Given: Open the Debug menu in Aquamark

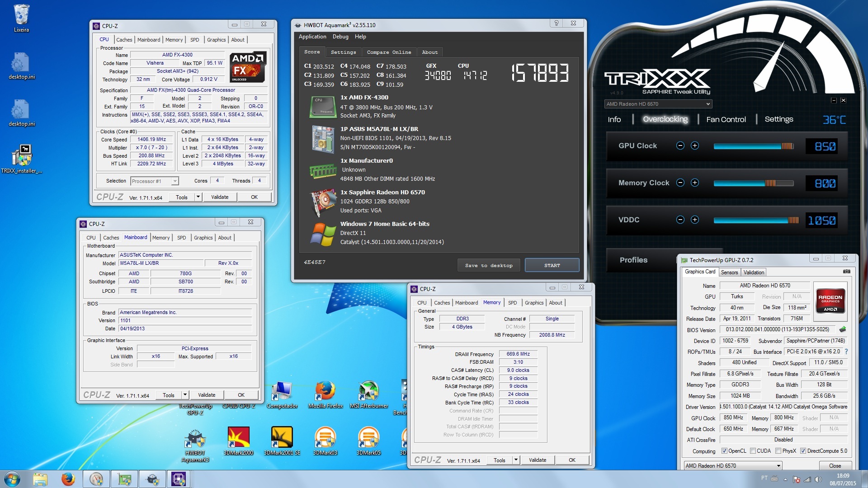Looking at the screenshot, I should click(x=340, y=37).
